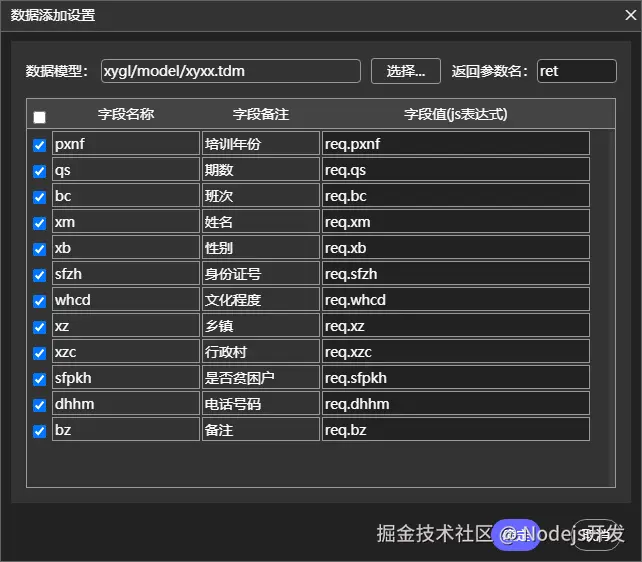Click the xzc field name box
The image size is (642, 562).
pyautogui.click(x=126, y=351)
